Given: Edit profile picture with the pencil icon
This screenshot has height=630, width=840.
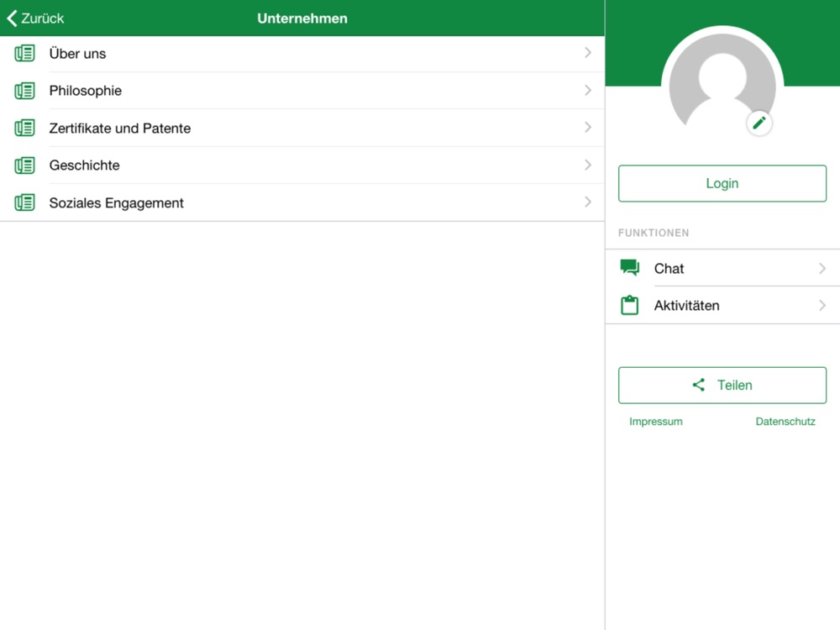Looking at the screenshot, I should 759,123.
